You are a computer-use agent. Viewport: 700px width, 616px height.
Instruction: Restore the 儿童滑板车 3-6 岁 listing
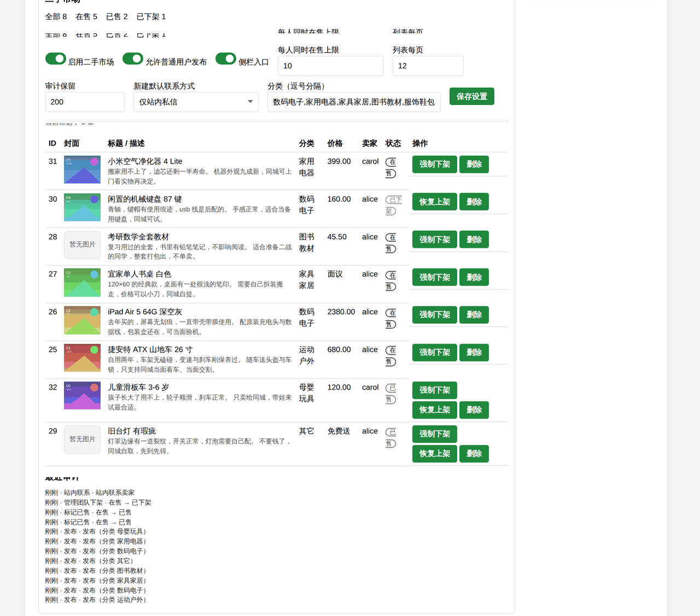click(x=435, y=410)
